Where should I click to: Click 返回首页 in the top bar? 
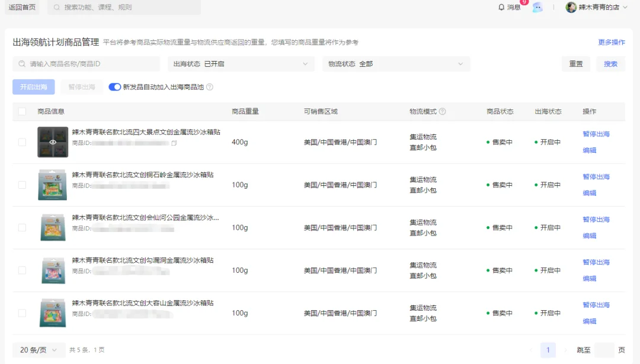click(21, 8)
